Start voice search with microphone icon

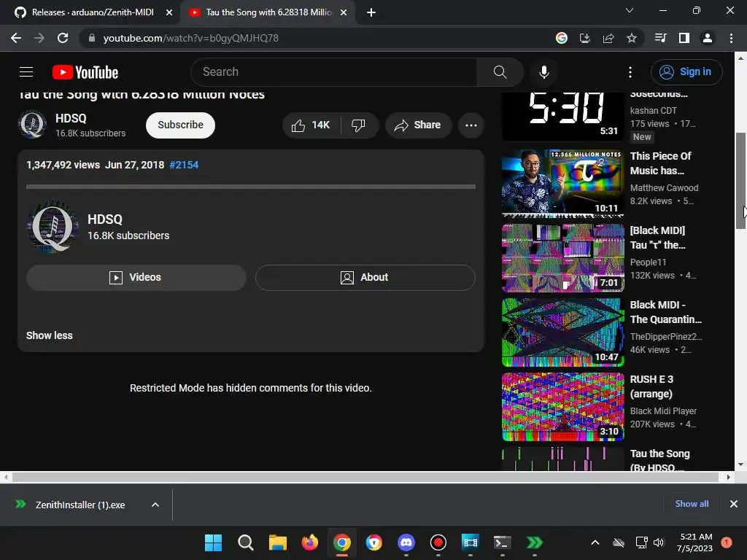pos(543,72)
